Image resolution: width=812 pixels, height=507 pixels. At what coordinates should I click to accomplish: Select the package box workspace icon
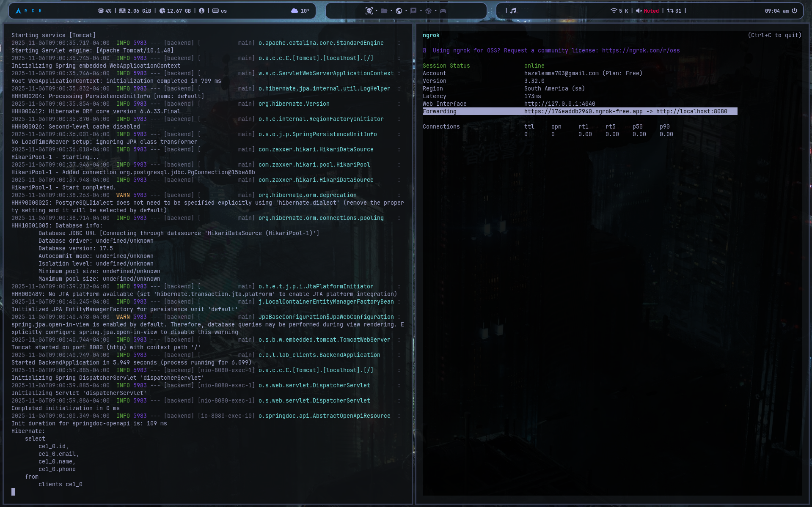coord(428,11)
